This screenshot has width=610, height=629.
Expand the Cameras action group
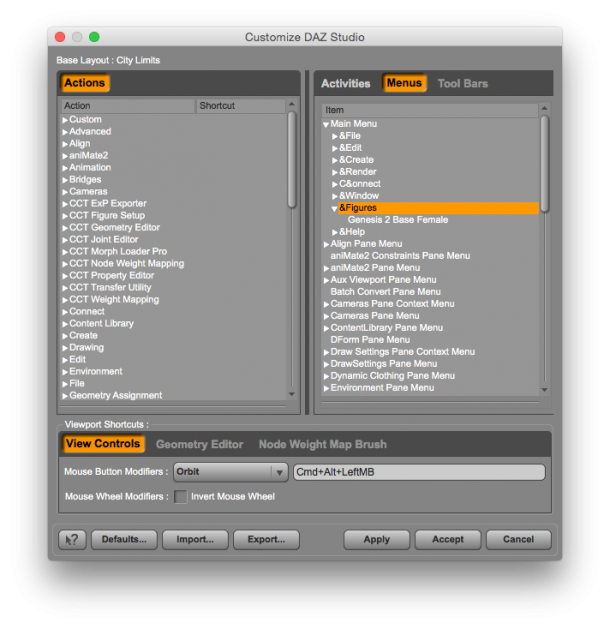[x=65, y=192]
